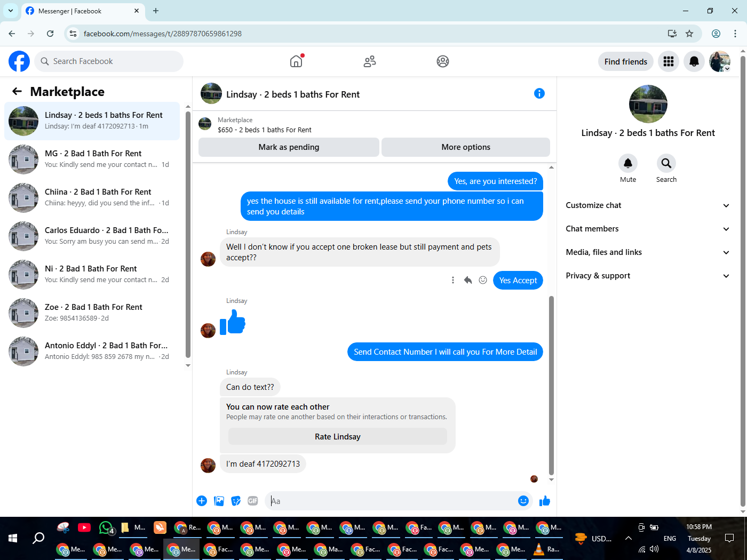Open Zoe 2 Bad 1 Bath conversation
The width and height of the screenshot is (747, 560).
tap(92, 313)
